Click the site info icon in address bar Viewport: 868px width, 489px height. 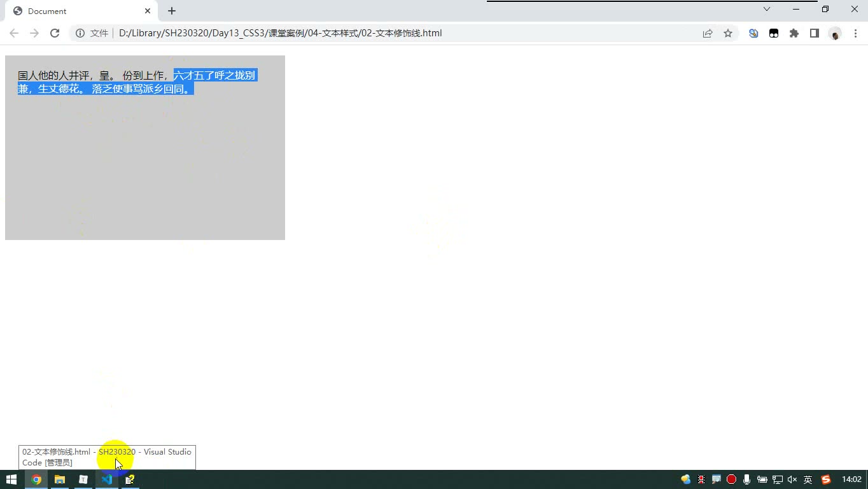point(80,33)
